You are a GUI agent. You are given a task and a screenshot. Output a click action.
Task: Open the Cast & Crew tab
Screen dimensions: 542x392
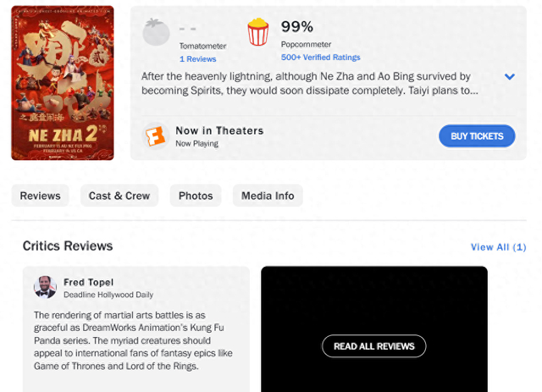click(x=119, y=196)
